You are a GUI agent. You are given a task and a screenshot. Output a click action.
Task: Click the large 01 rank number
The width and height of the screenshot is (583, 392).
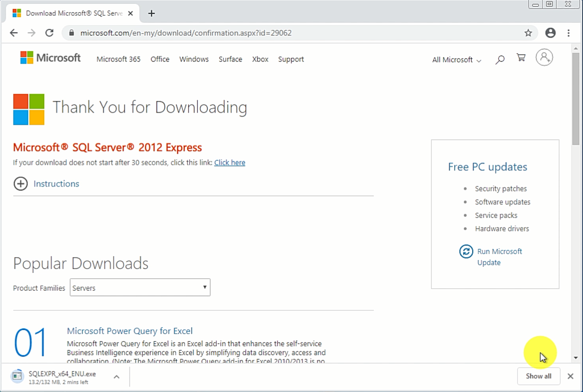coord(30,342)
